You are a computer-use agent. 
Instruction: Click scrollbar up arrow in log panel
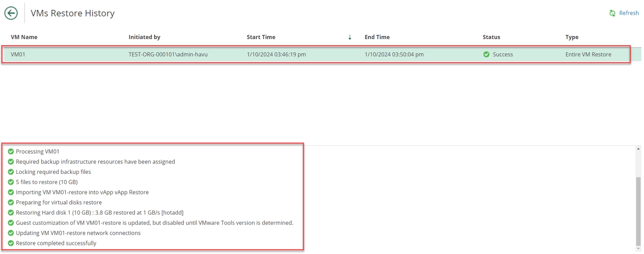[x=638, y=149]
